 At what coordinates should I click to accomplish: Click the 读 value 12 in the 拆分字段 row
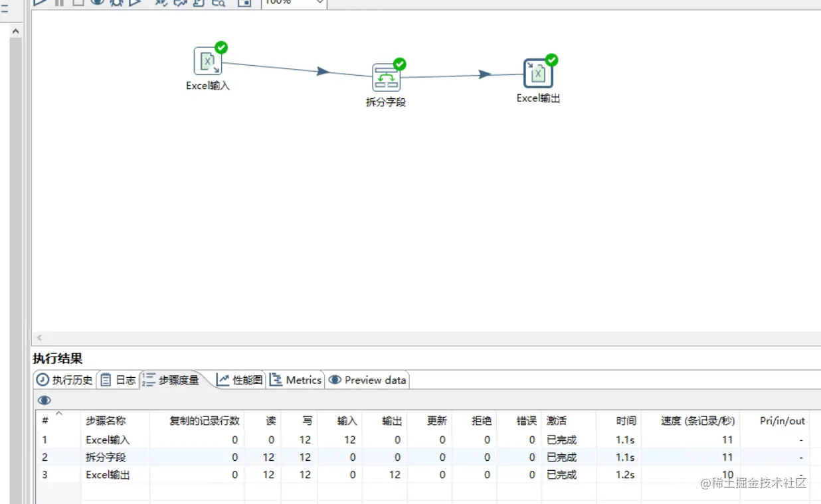268,457
